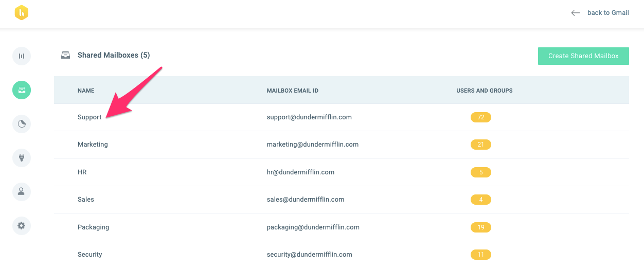
Task: Click marketing@dundermifflin.com email ID
Action: tap(313, 145)
